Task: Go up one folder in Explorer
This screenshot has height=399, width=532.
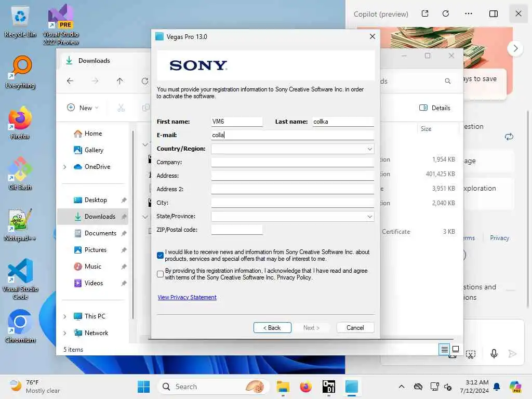Action: [x=119, y=81]
